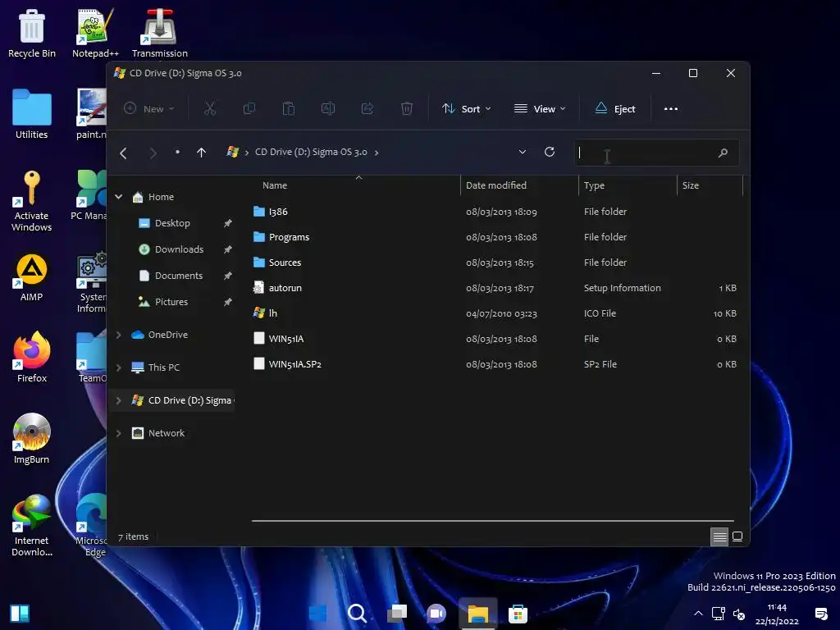Click the search magnifier in Explorer
The image size is (840, 630).
pyautogui.click(x=723, y=153)
